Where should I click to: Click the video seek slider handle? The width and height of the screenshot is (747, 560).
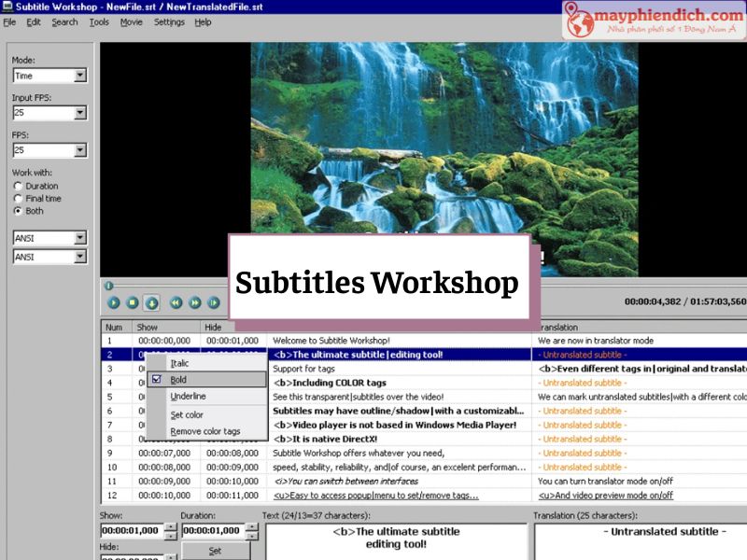click(x=109, y=286)
